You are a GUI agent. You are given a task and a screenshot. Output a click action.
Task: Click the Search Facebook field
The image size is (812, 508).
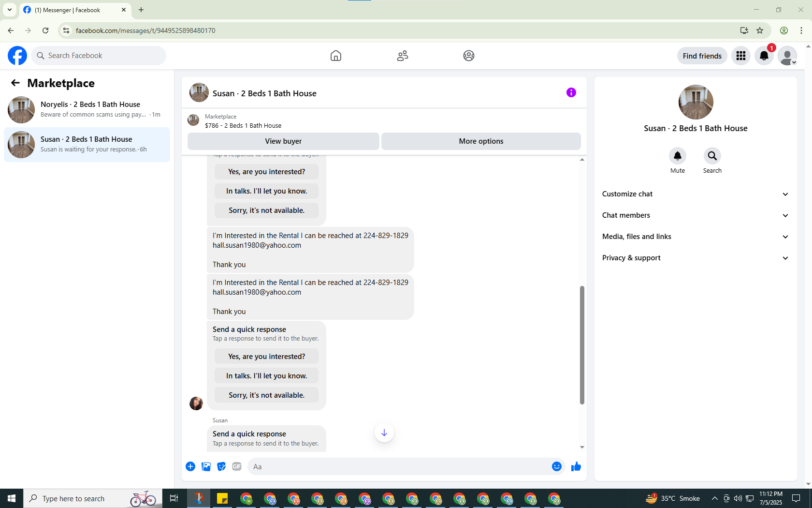(x=99, y=56)
